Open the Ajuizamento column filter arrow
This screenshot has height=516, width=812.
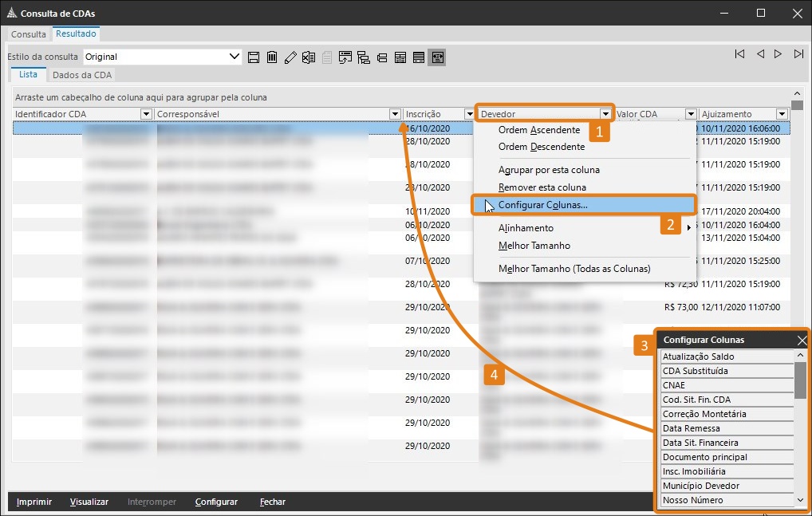coord(782,114)
